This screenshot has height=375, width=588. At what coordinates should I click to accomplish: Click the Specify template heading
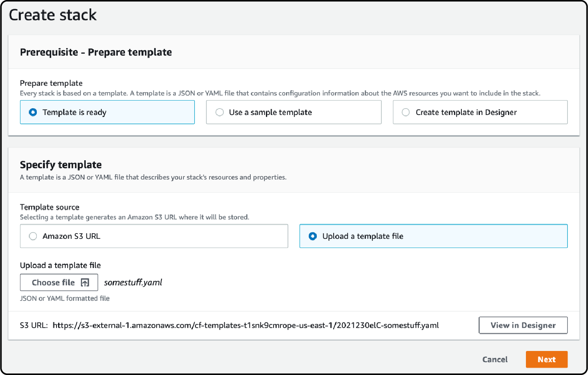(61, 165)
